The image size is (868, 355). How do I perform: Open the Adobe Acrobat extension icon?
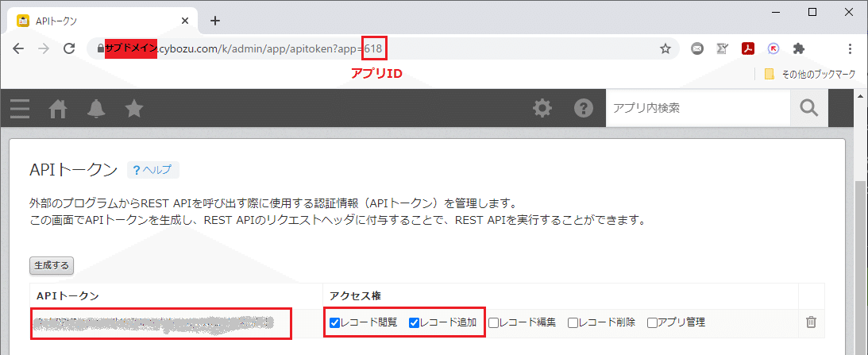(x=748, y=48)
